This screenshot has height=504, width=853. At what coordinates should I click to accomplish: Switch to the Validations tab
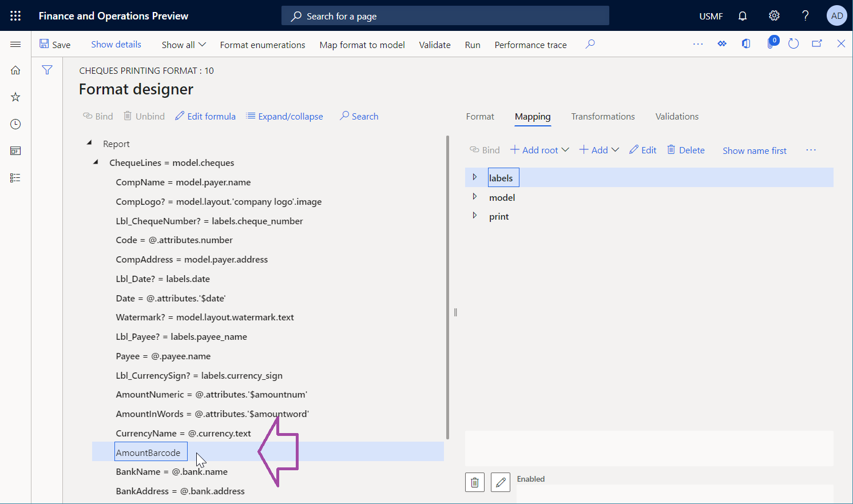point(677,116)
